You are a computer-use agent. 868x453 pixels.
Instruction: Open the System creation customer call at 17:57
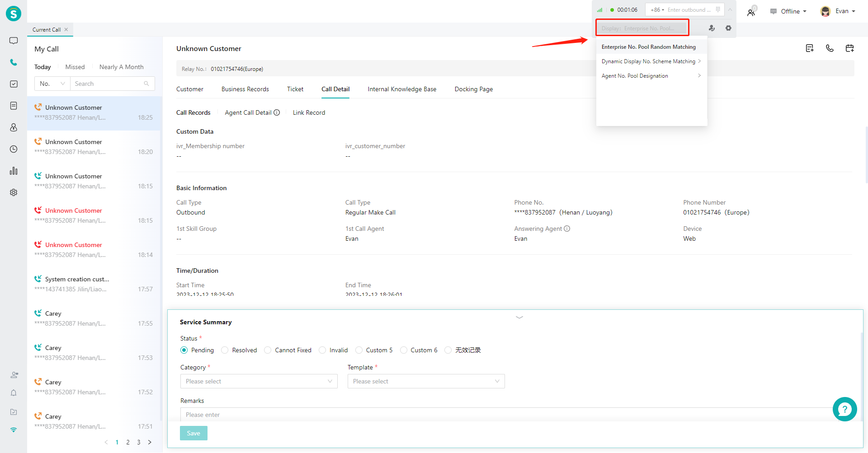pos(94,284)
